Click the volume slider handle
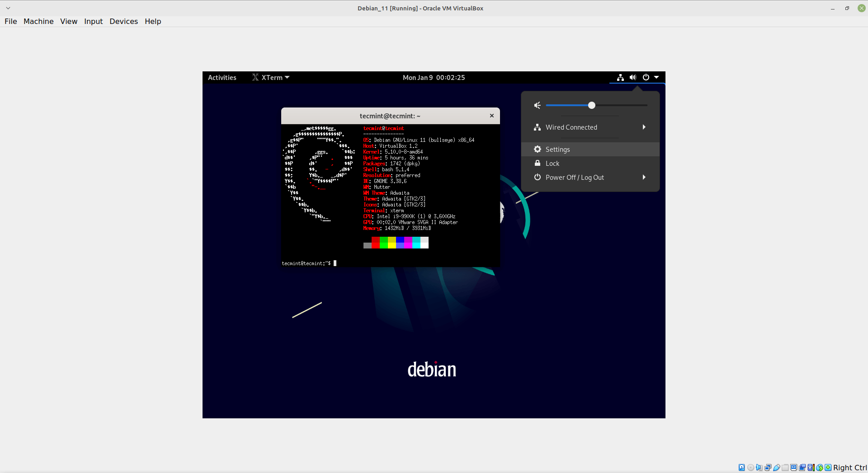868x473 pixels. [591, 105]
